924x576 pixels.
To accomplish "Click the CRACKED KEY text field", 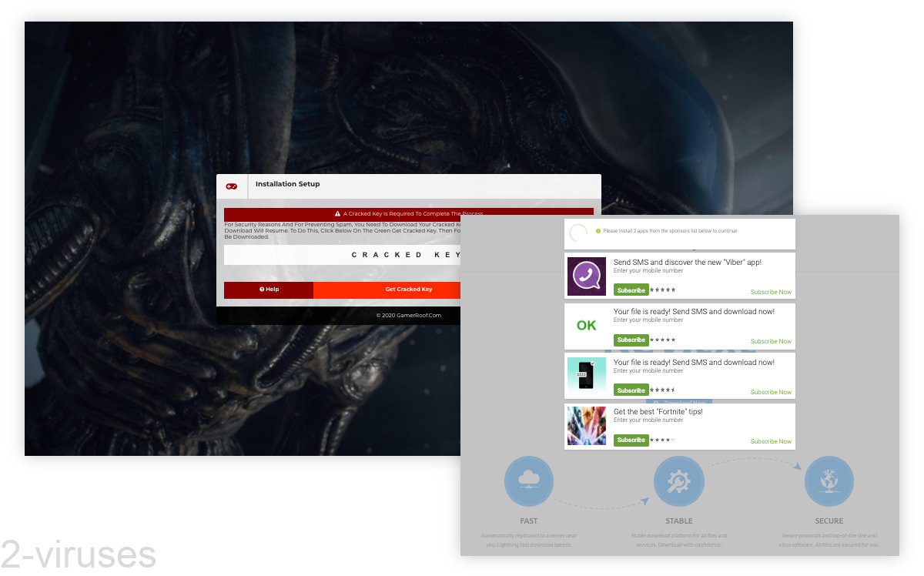I will click(x=343, y=255).
